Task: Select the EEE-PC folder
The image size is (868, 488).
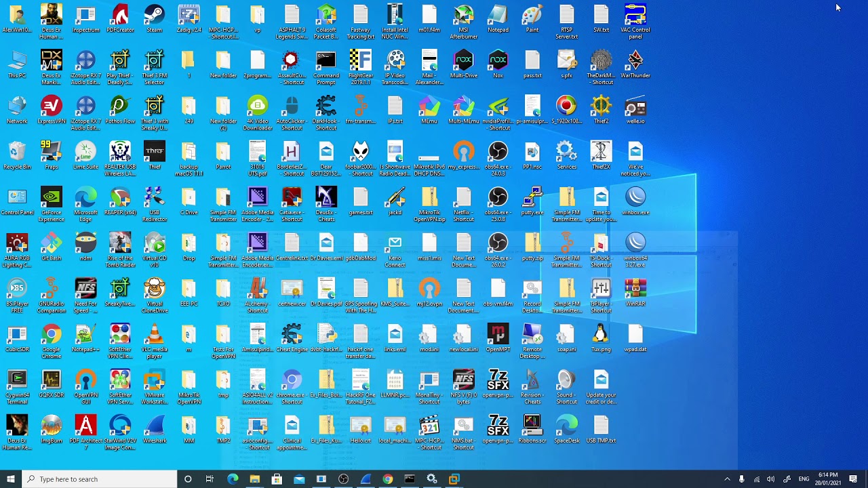Action: click(189, 293)
